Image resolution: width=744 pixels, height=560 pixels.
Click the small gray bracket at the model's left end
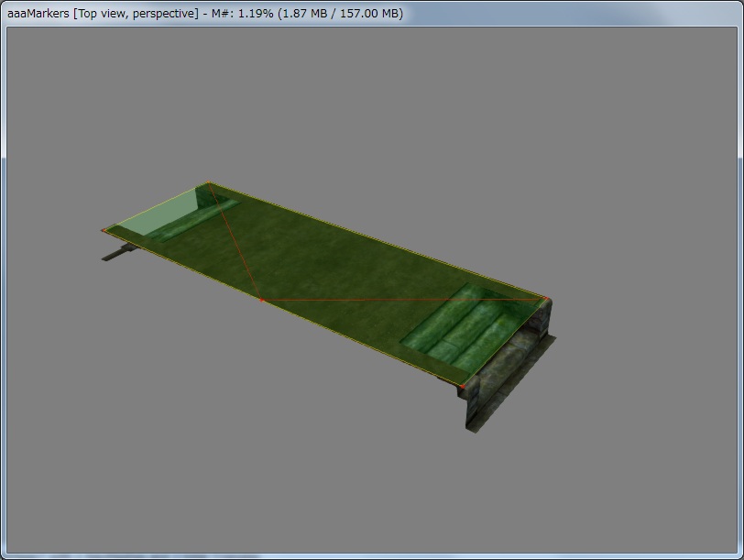[120, 252]
